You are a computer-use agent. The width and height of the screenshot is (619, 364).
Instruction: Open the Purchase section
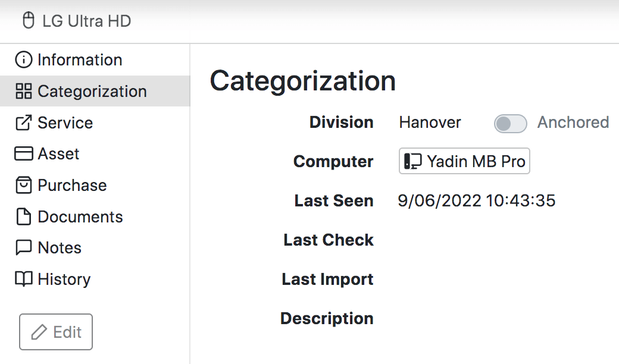[x=71, y=185]
